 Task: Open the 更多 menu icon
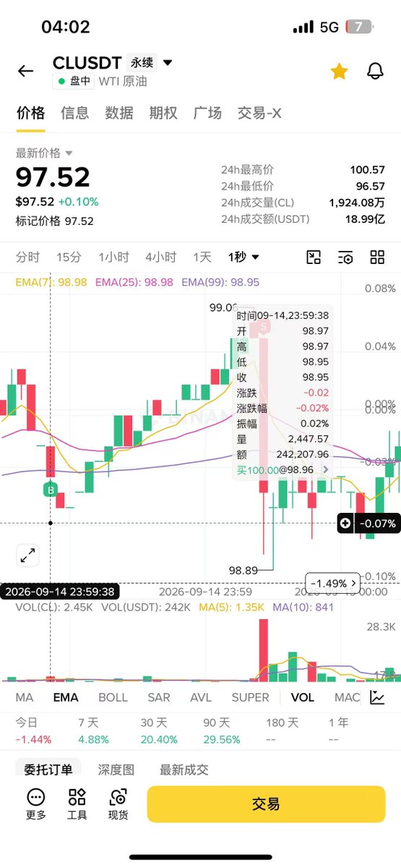coord(35,804)
